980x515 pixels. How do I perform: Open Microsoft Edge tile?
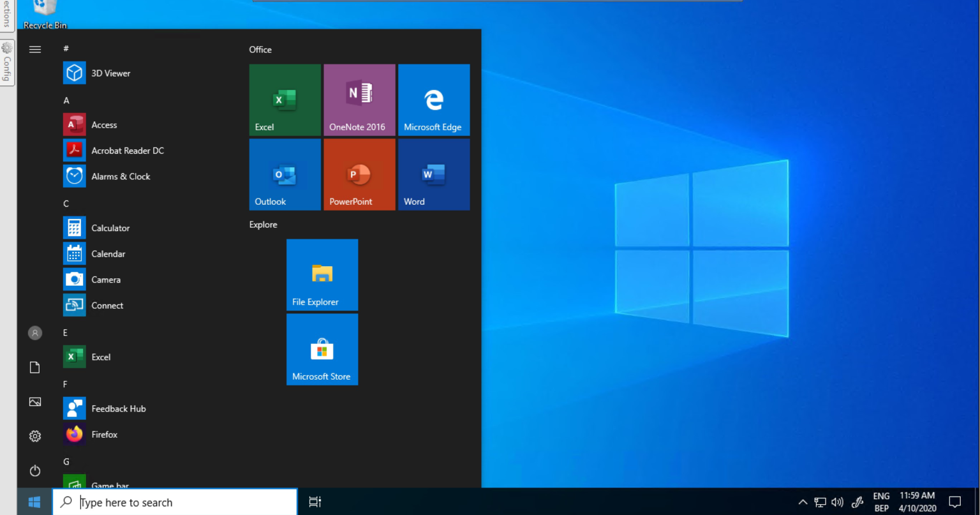[x=434, y=100]
